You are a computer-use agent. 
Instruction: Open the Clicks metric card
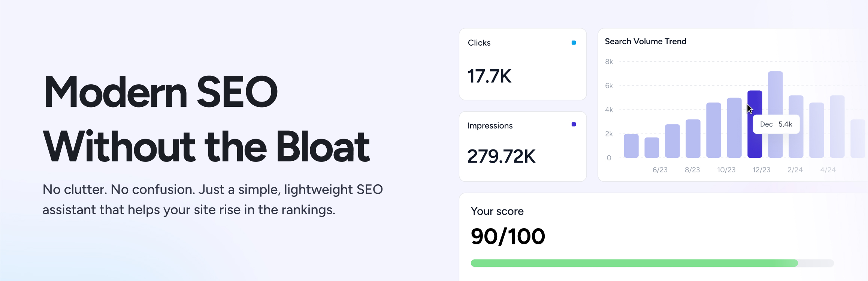click(x=523, y=64)
